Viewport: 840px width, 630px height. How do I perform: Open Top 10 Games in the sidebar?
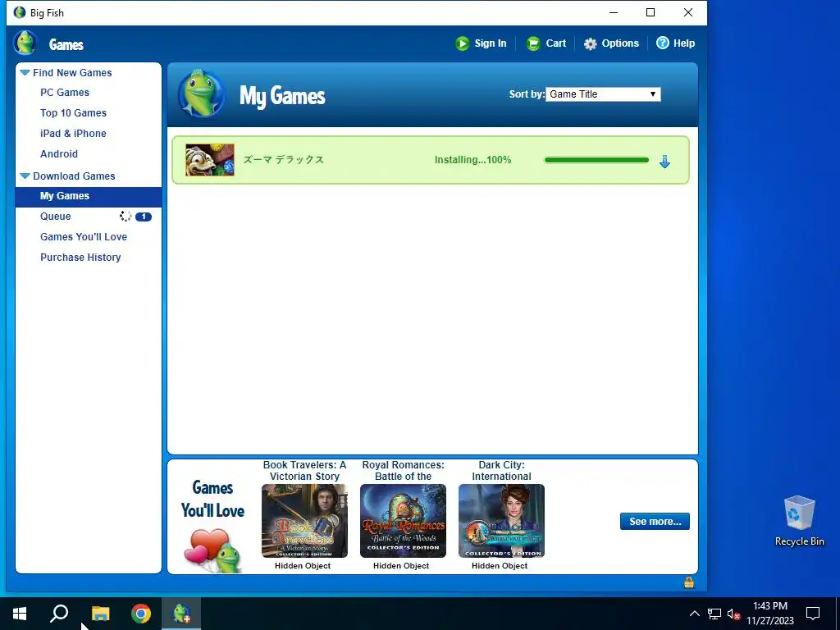pyautogui.click(x=73, y=113)
